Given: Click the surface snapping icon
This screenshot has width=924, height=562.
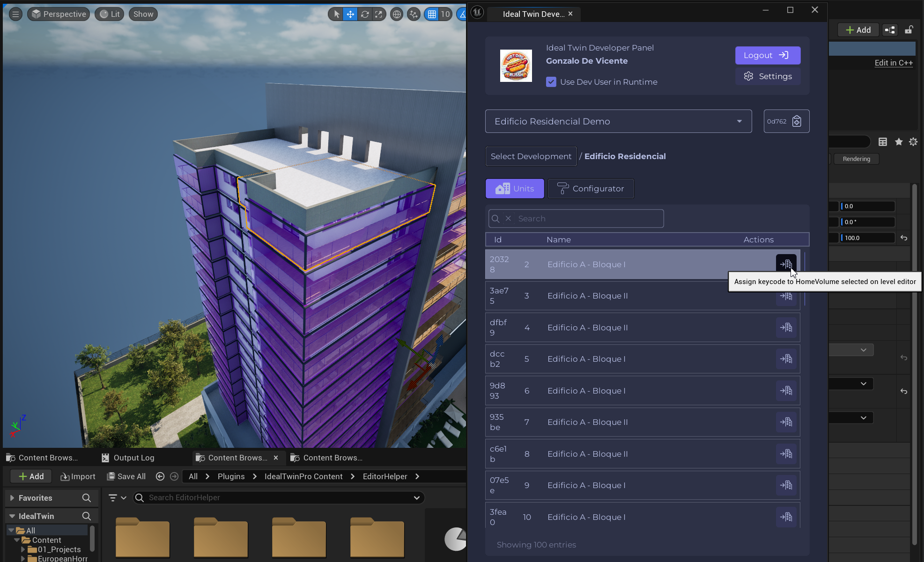Looking at the screenshot, I should pyautogui.click(x=413, y=15).
